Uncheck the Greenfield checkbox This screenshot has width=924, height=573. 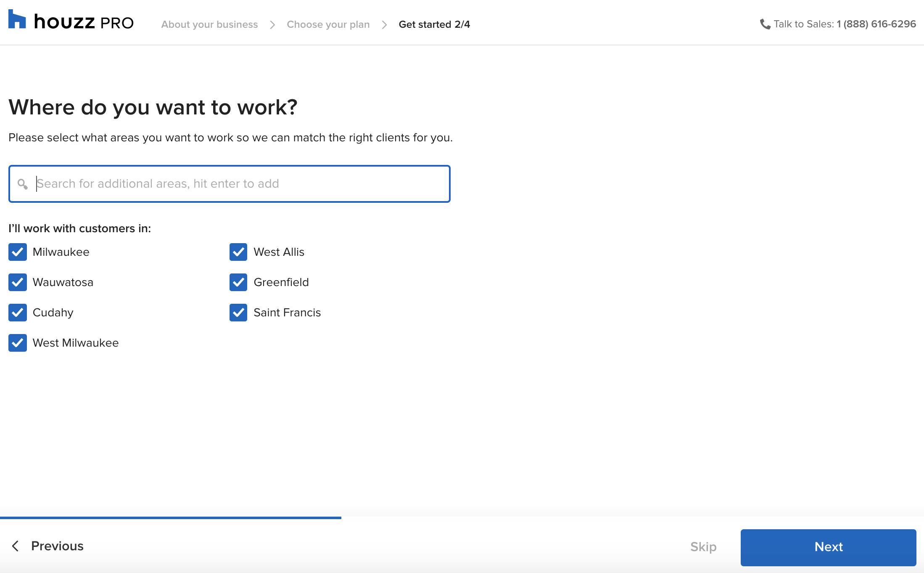pos(238,282)
